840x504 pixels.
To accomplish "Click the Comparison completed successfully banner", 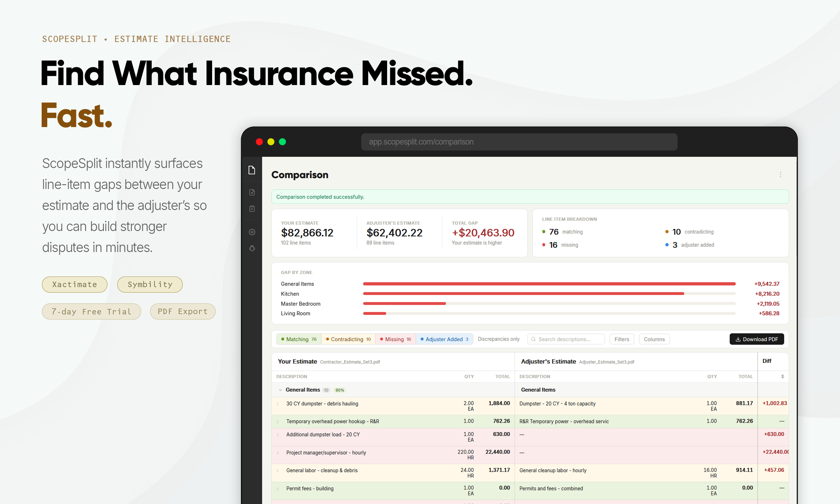I will tap(530, 197).
